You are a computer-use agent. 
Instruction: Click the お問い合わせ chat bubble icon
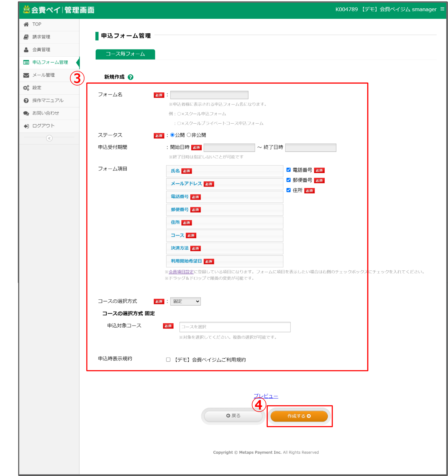[26, 113]
